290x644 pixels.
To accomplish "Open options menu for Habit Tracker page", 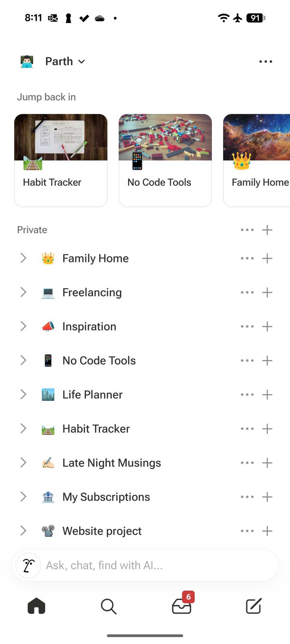I will 247,428.
